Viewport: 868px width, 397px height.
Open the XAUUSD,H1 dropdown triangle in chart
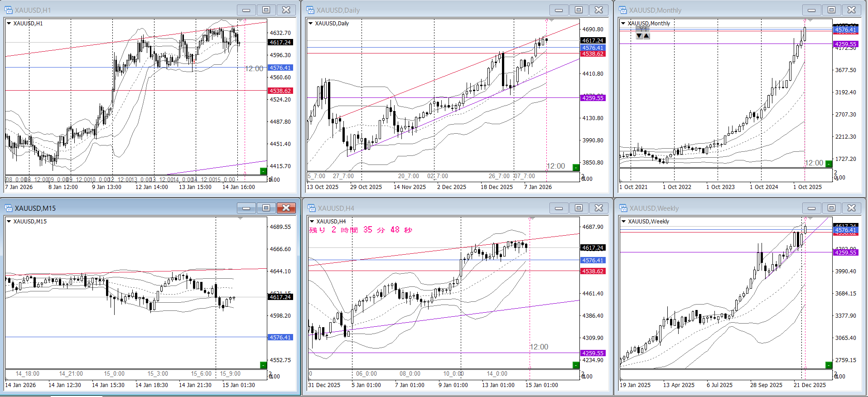click(x=9, y=24)
